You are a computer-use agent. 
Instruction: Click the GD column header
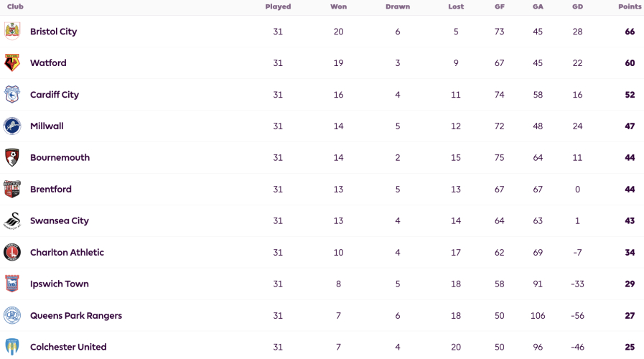point(577,6)
